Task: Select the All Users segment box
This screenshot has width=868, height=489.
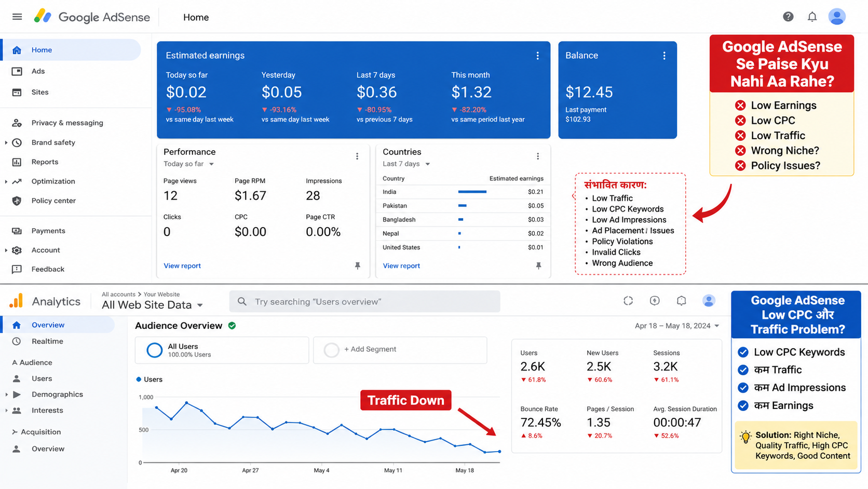Action: [x=222, y=350]
